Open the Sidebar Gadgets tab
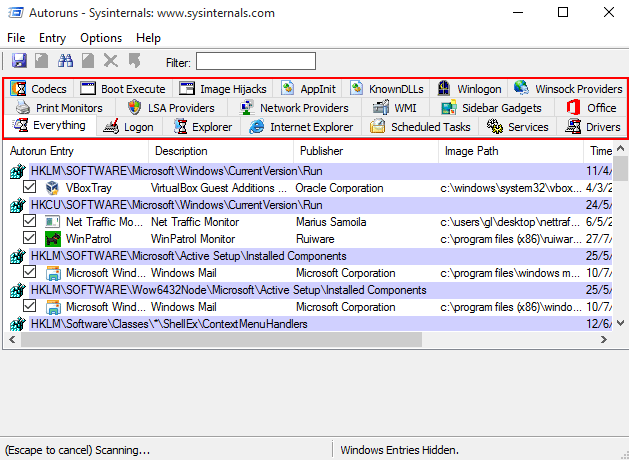The image size is (629, 460). click(492, 108)
